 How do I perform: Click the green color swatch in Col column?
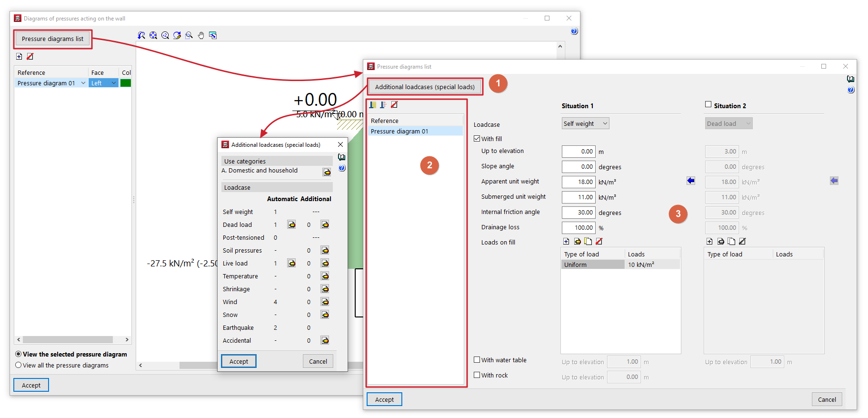click(x=126, y=83)
